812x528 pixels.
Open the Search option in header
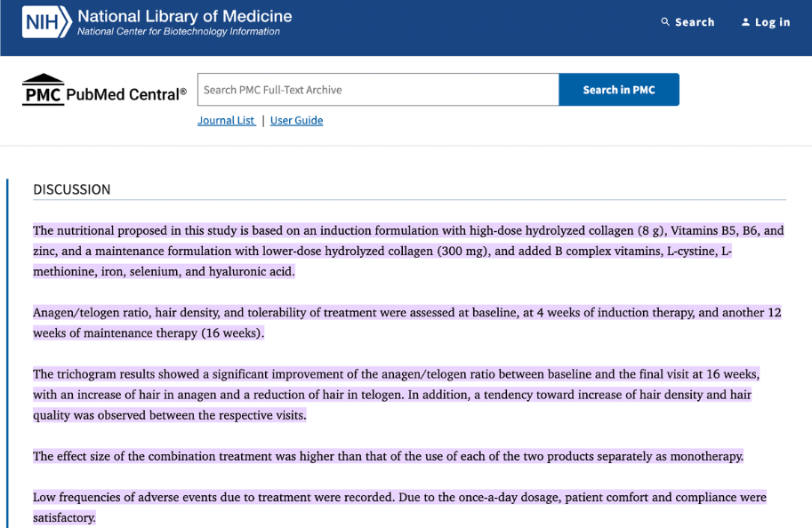[x=687, y=21]
